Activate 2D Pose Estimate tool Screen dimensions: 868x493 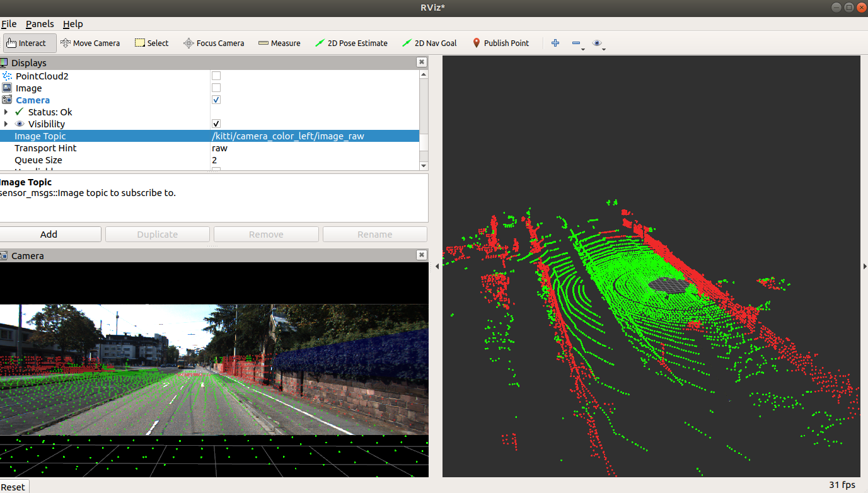pyautogui.click(x=351, y=43)
